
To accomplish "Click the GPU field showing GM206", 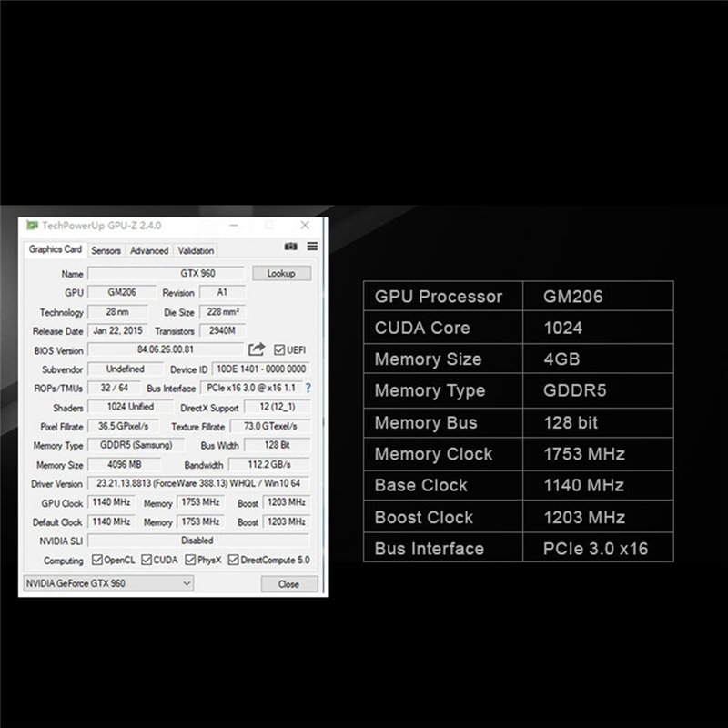I will (122, 292).
